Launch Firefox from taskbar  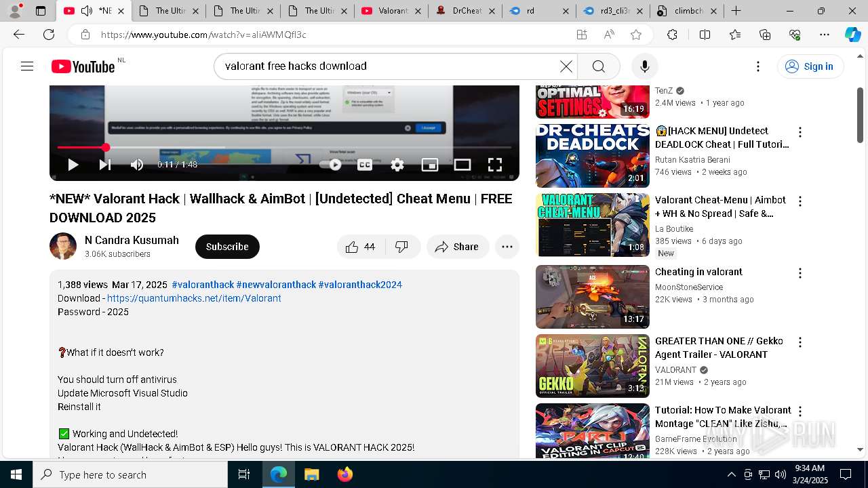point(344,474)
